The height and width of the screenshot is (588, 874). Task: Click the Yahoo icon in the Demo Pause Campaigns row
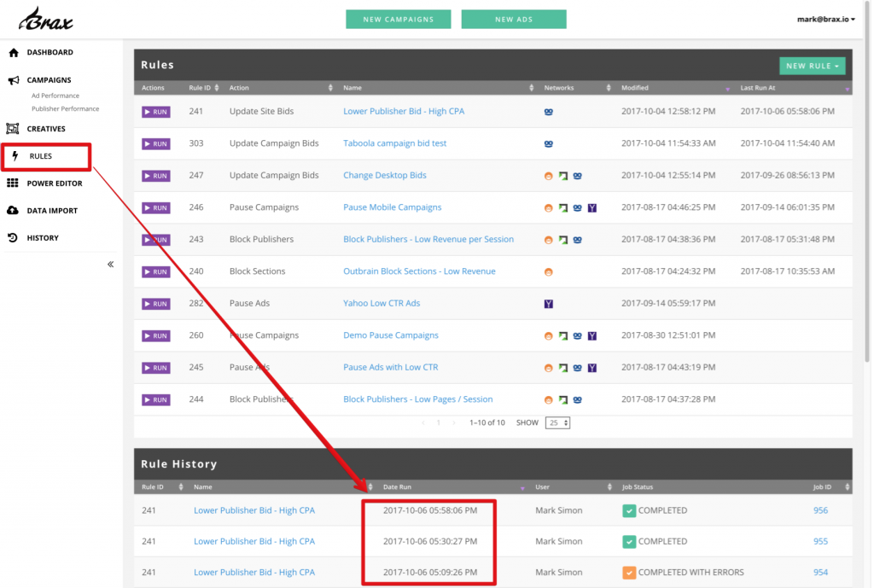click(x=592, y=336)
